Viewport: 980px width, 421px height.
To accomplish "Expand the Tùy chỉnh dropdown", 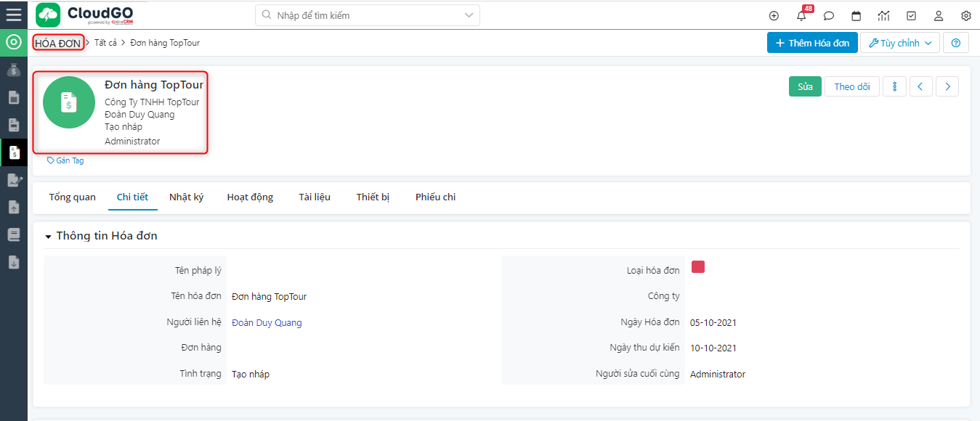I will coord(899,43).
